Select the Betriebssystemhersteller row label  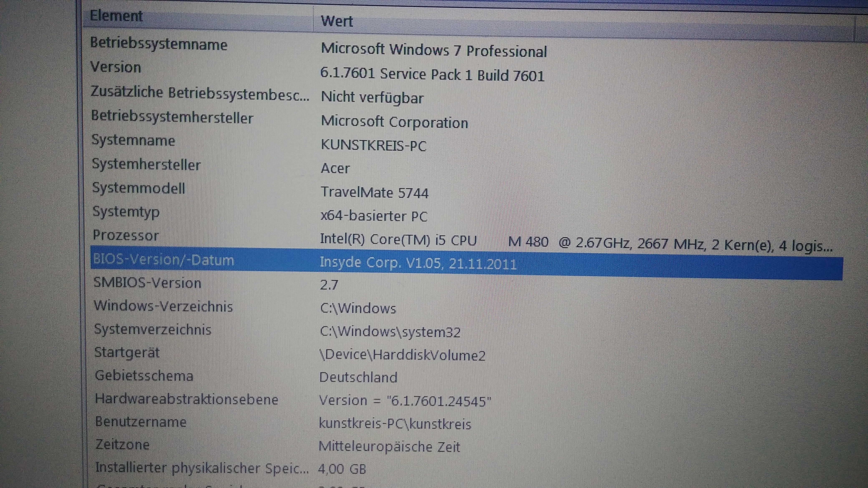[x=172, y=117]
